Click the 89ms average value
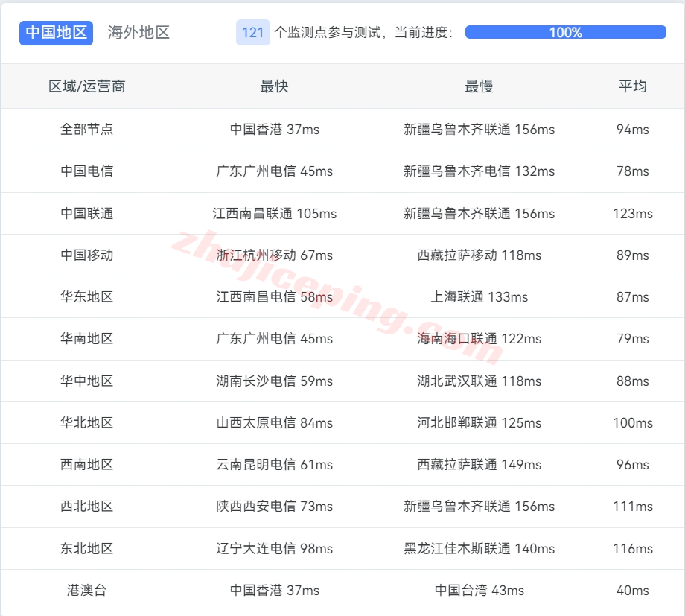The height and width of the screenshot is (616, 685). pyautogui.click(x=633, y=255)
